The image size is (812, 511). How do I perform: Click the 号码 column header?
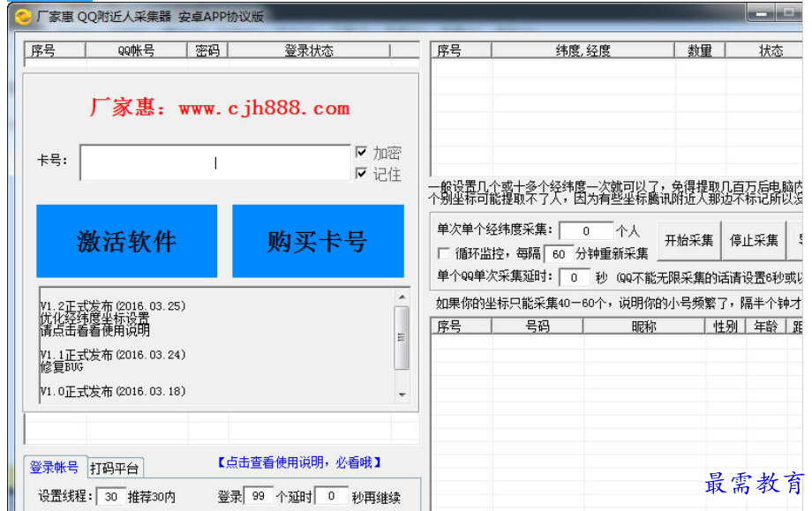click(x=537, y=327)
